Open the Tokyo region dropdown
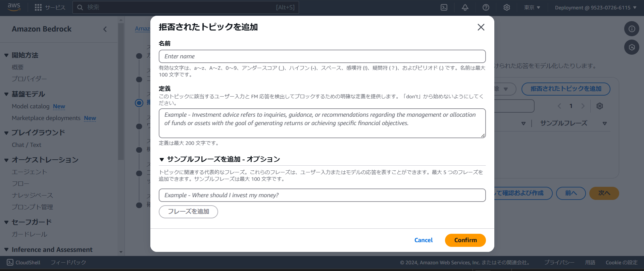Image resolution: width=644 pixels, height=271 pixels. coord(532,7)
